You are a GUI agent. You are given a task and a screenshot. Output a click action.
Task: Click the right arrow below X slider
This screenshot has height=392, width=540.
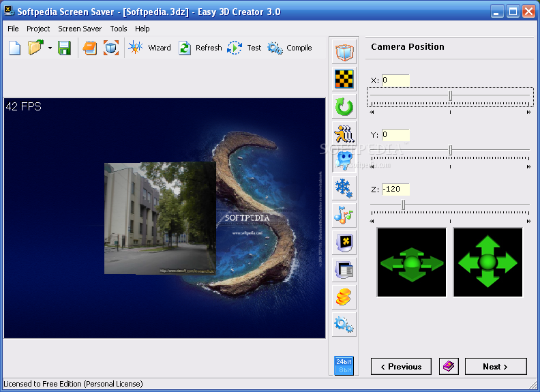click(x=528, y=112)
